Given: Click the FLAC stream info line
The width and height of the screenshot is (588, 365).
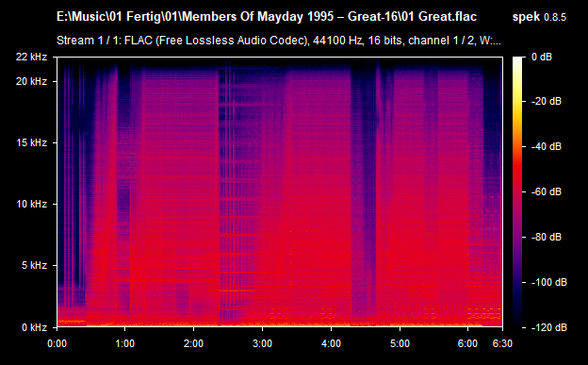Looking at the screenshot, I should click(x=279, y=41).
